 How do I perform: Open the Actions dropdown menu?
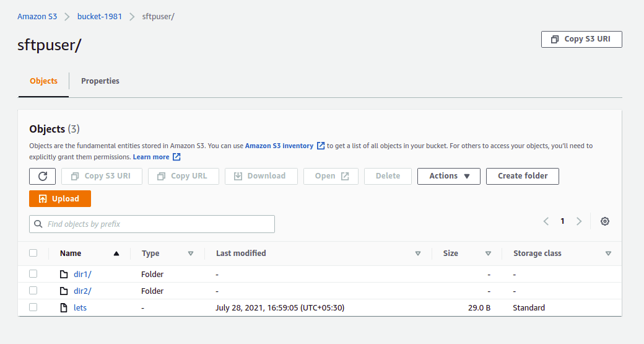[x=449, y=176]
